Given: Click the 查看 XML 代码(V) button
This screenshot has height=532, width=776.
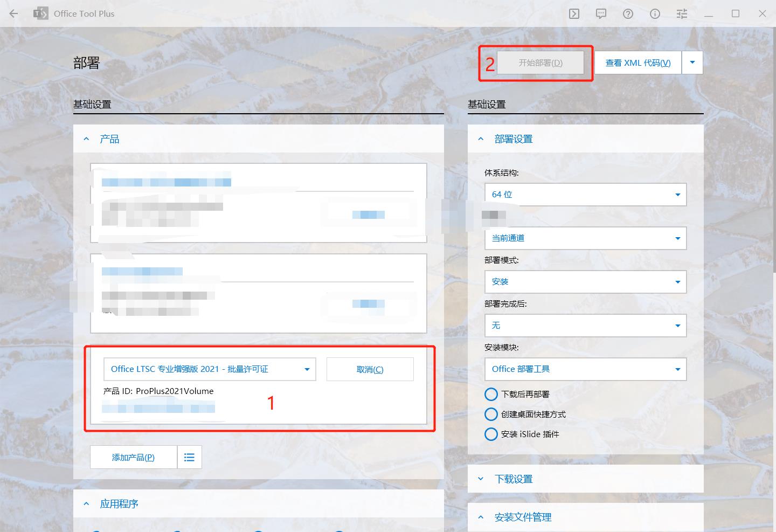Looking at the screenshot, I should pyautogui.click(x=638, y=63).
